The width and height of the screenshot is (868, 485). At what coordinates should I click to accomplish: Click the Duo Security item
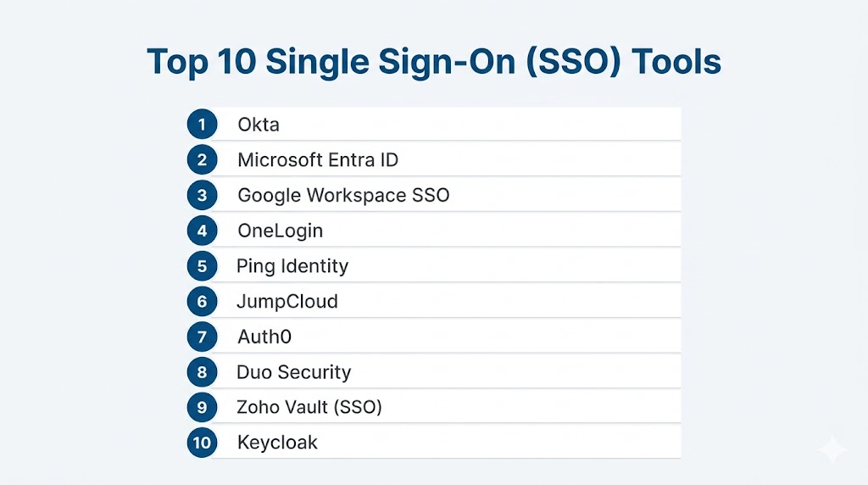[x=293, y=372]
